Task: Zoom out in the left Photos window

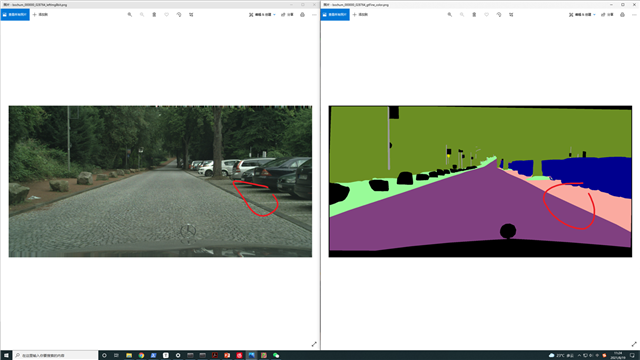Action: [142, 15]
